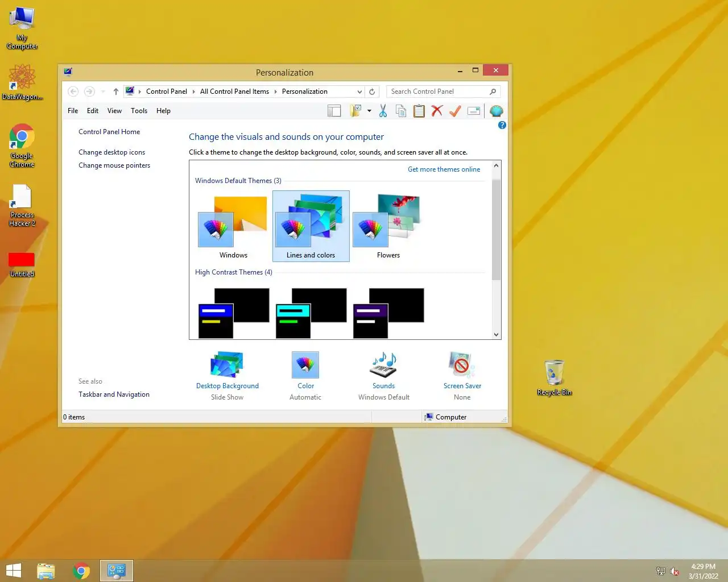The width and height of the screenshot is (728, 582).
Task: Open the folder options toolbar icon
Action: [356, 111]
